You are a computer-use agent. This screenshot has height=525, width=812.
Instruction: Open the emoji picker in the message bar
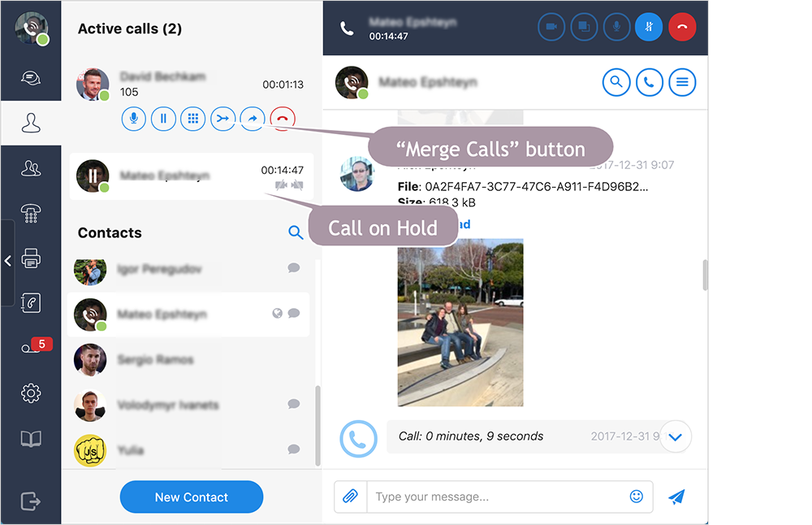[638, 497]
